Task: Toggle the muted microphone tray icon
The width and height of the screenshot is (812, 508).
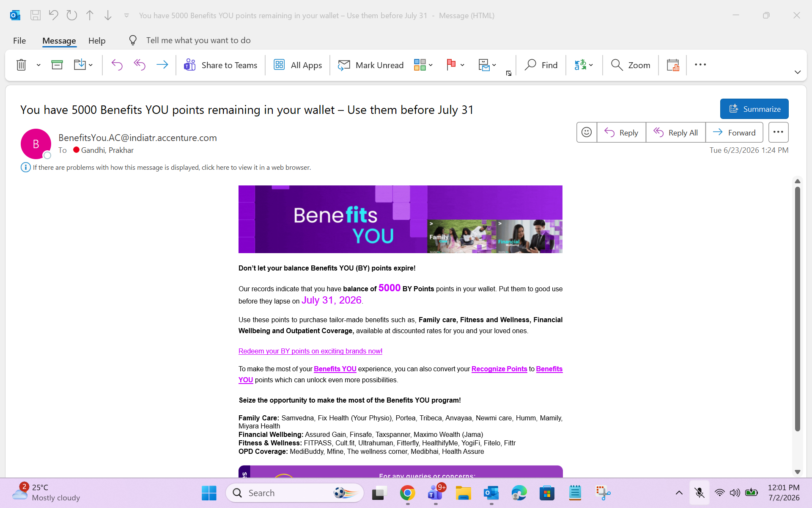Action: [x=700, y=493]
